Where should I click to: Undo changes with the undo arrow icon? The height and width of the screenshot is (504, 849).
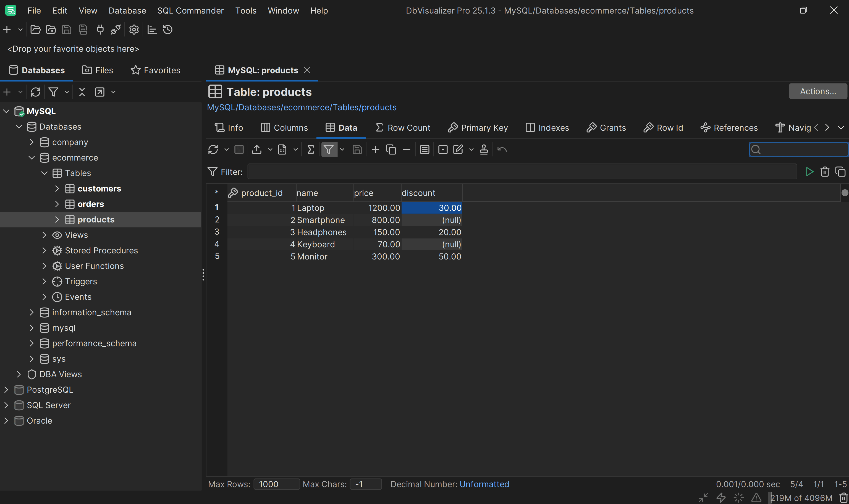pos(502,149)
